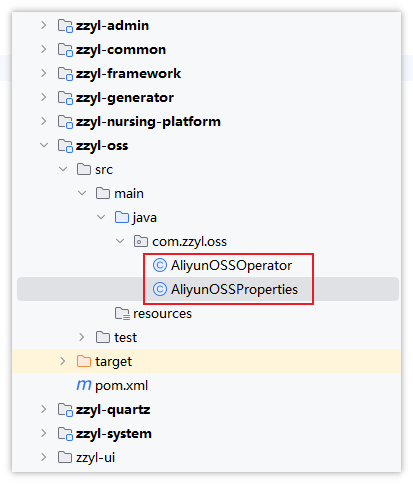
Task: Click the zzyl-oss module folder icon
Action: [65, 146]
